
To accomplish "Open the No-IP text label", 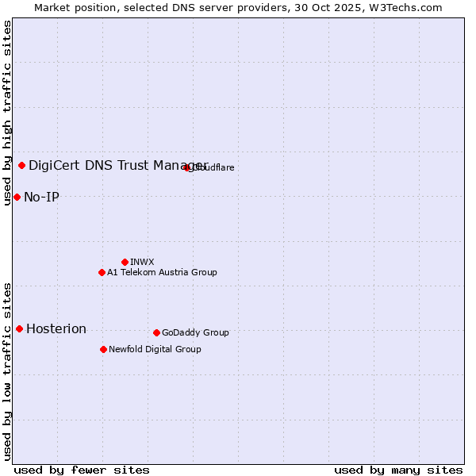I will (41, 197).
